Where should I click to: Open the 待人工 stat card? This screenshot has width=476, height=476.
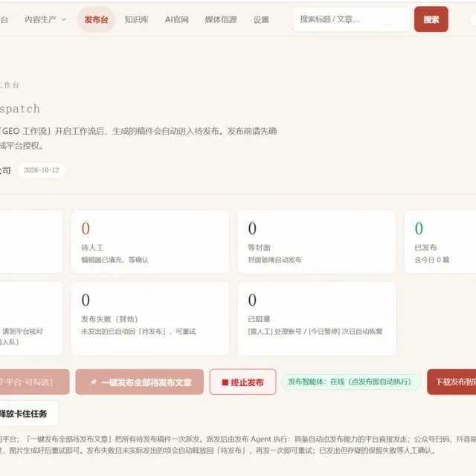tap(150, 242)
